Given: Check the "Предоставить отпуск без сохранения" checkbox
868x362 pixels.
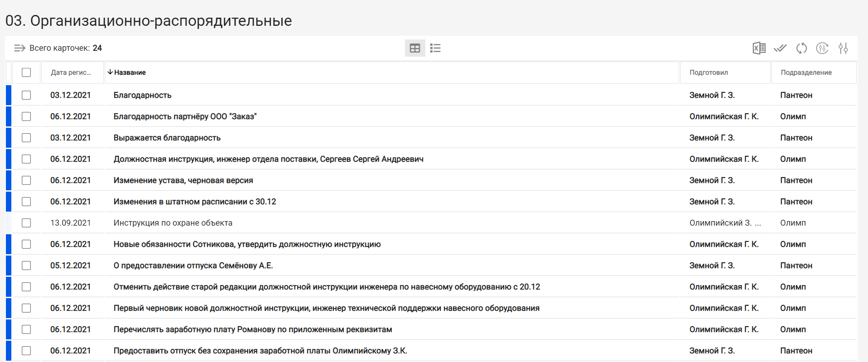Looking at the screenshot, I should tap(26, 351).
